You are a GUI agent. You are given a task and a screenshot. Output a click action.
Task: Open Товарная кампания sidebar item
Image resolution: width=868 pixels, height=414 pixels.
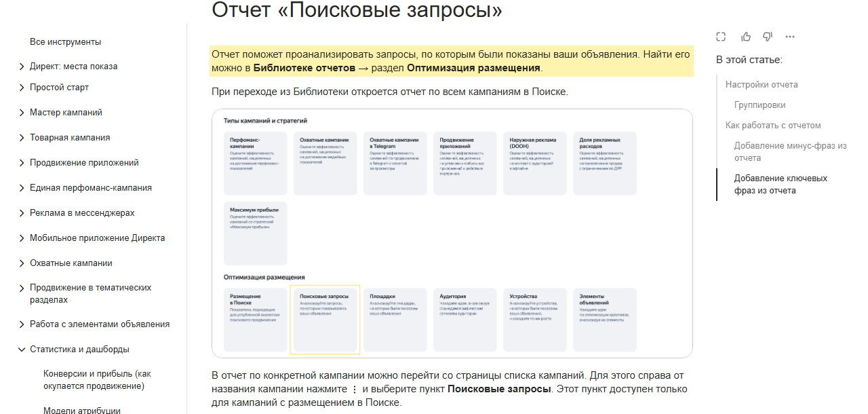70,138
